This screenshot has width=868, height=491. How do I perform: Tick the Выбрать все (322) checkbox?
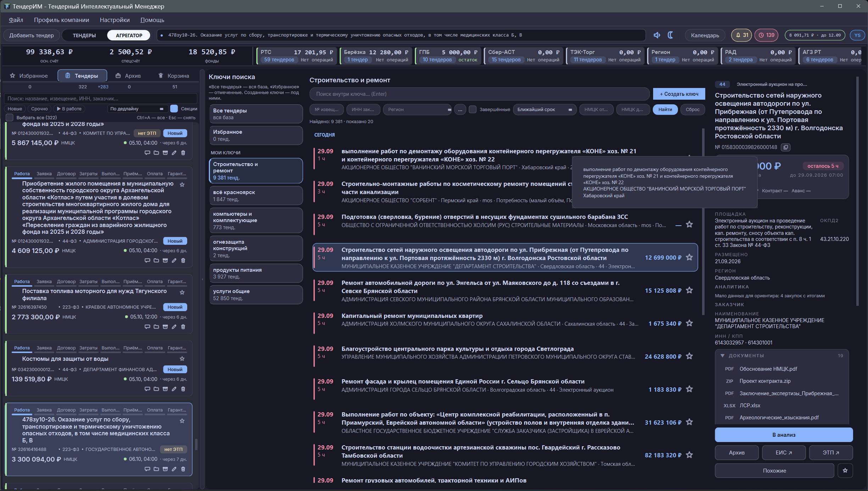(10, 117)
